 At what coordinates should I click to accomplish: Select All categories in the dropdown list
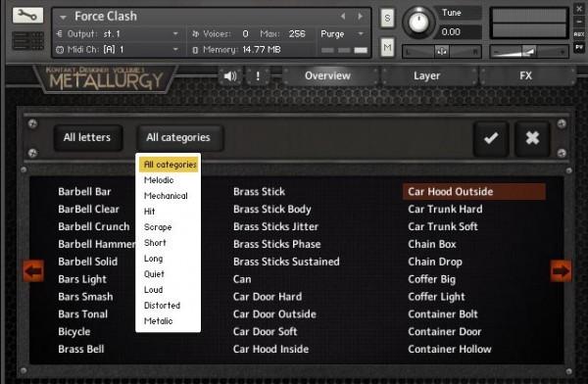[169, 165]
